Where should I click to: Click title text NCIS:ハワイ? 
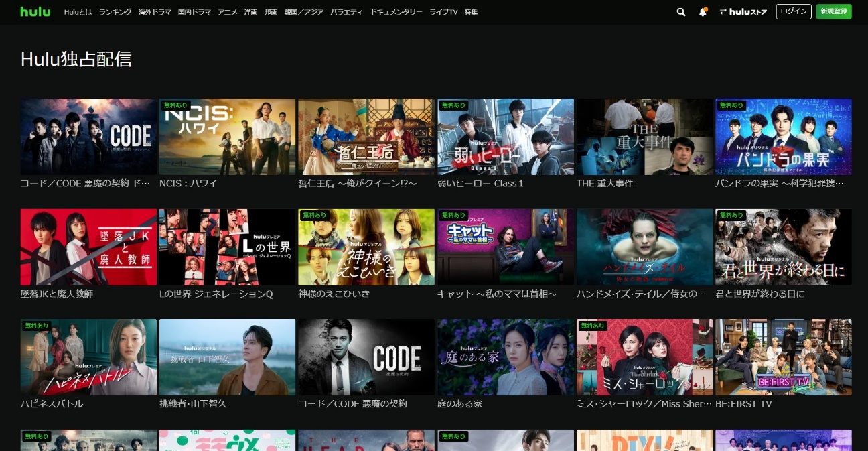pyautogui.click(x=188, y=183)
